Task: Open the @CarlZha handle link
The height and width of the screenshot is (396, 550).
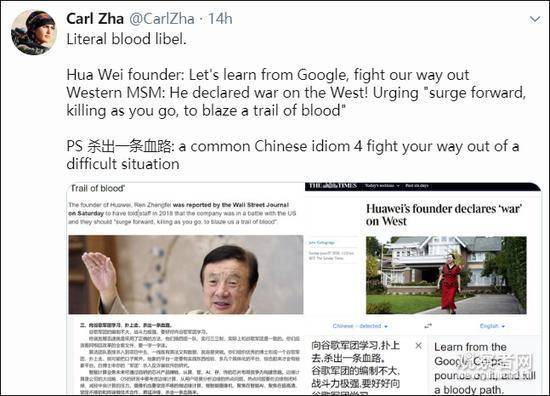Action: coord(162,19)
